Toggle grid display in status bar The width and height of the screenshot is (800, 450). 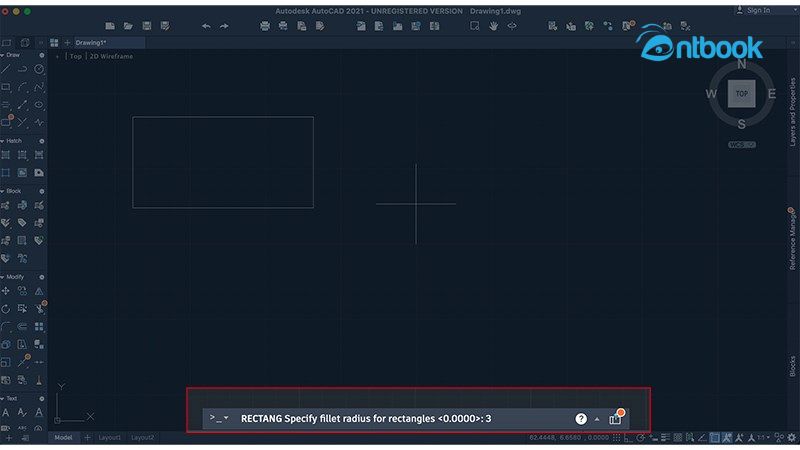(x=617, y=437)
